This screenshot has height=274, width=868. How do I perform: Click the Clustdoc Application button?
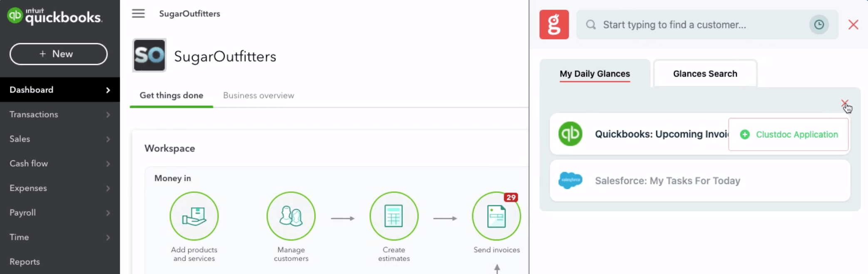coord(788,134)
